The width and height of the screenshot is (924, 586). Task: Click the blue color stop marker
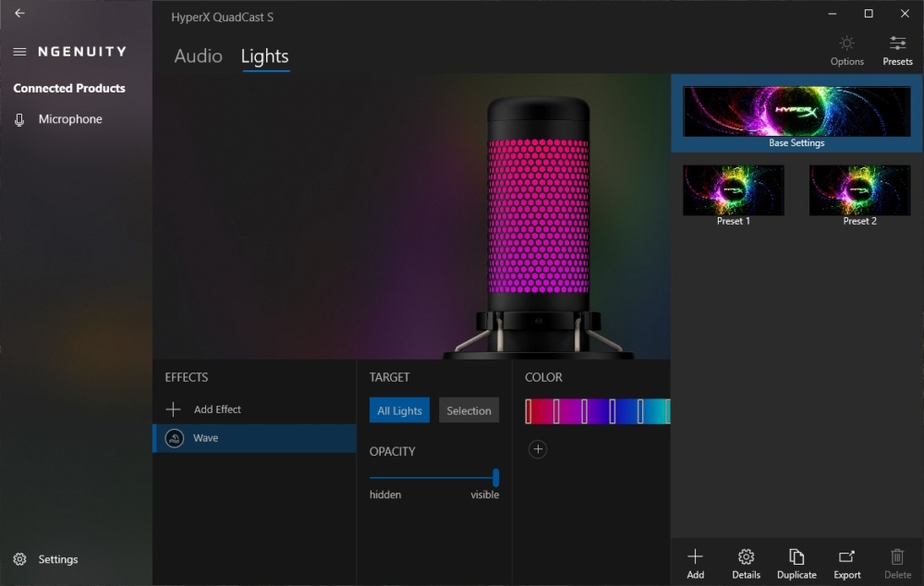(613, 411)
